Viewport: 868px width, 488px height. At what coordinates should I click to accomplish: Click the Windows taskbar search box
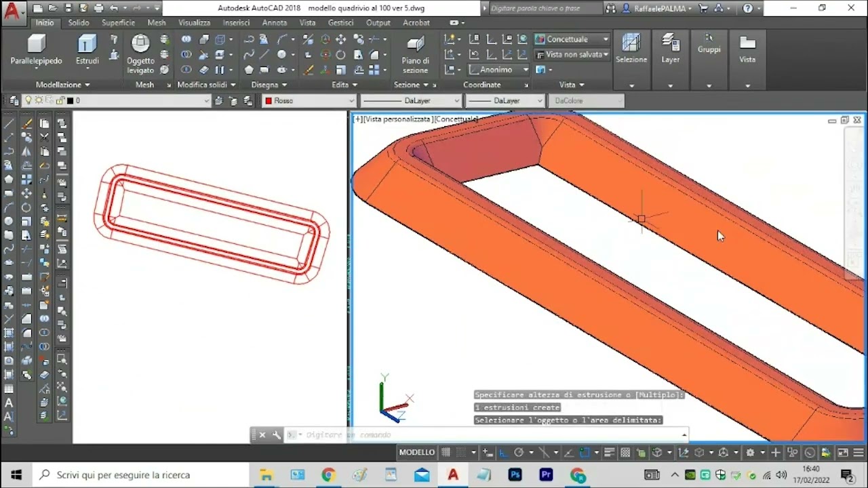click(140, 474)
